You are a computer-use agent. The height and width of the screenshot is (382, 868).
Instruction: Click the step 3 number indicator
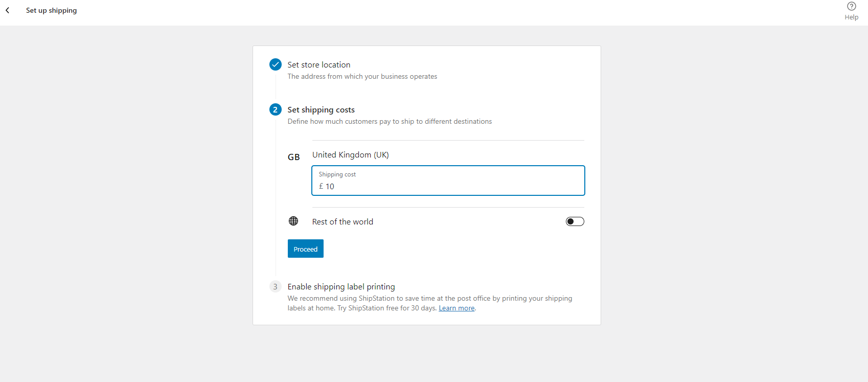(276, 286)
